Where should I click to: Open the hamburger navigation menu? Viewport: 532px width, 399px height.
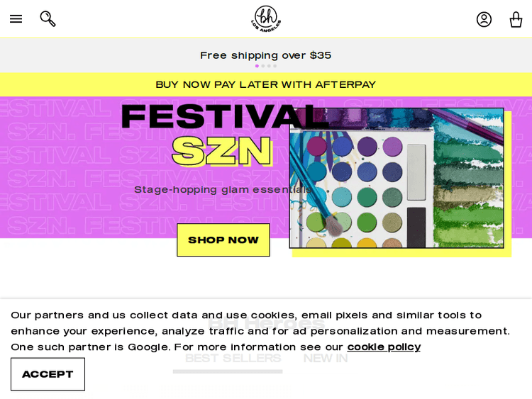click(x=16, y=19)
